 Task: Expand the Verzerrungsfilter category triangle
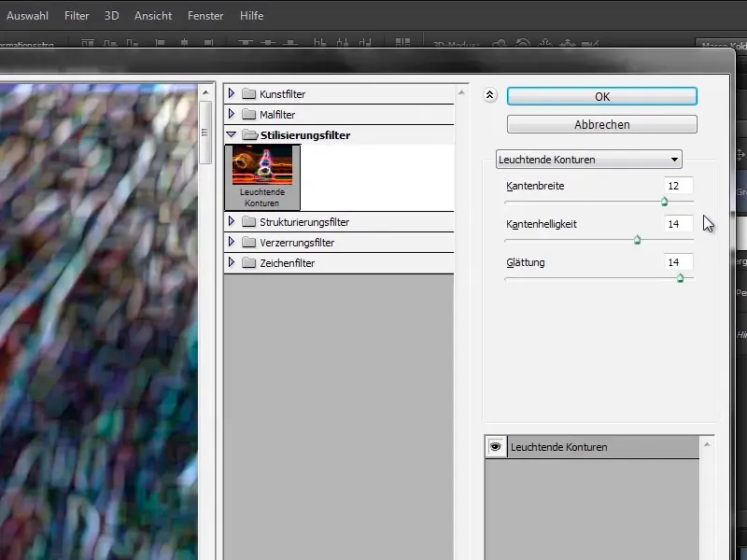232,242
